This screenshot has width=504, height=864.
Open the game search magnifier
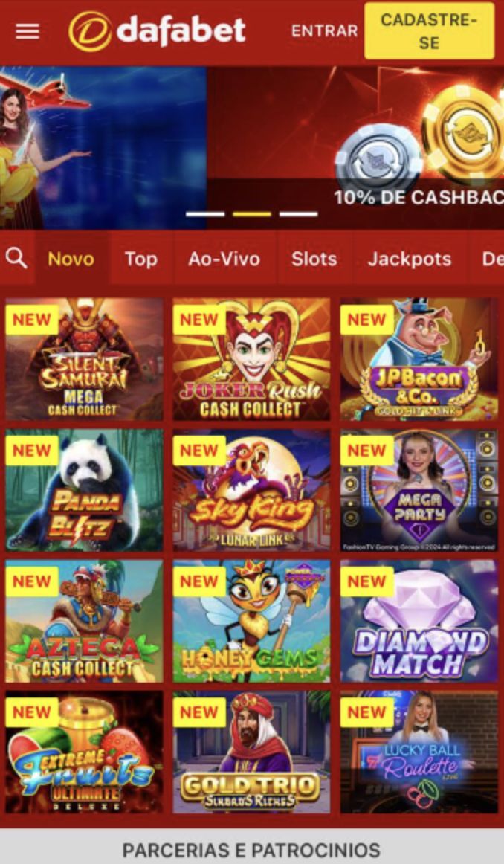[x=16, y=258]
